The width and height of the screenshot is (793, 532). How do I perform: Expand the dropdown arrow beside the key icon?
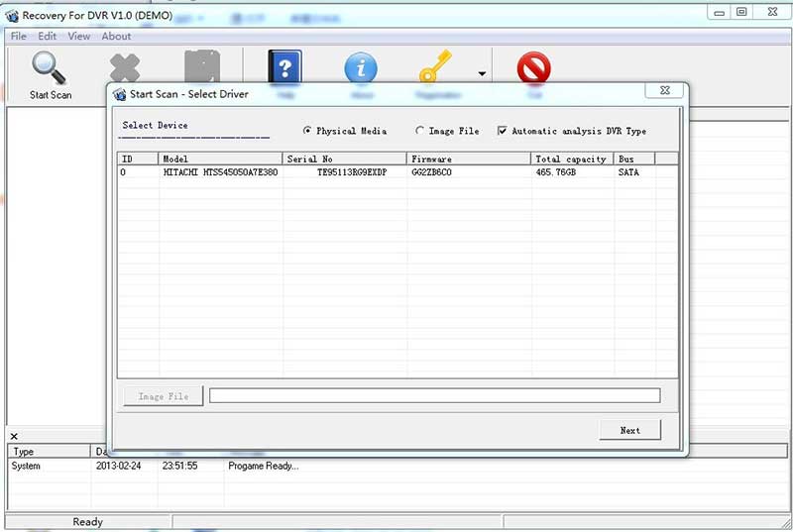click(482, 73)
